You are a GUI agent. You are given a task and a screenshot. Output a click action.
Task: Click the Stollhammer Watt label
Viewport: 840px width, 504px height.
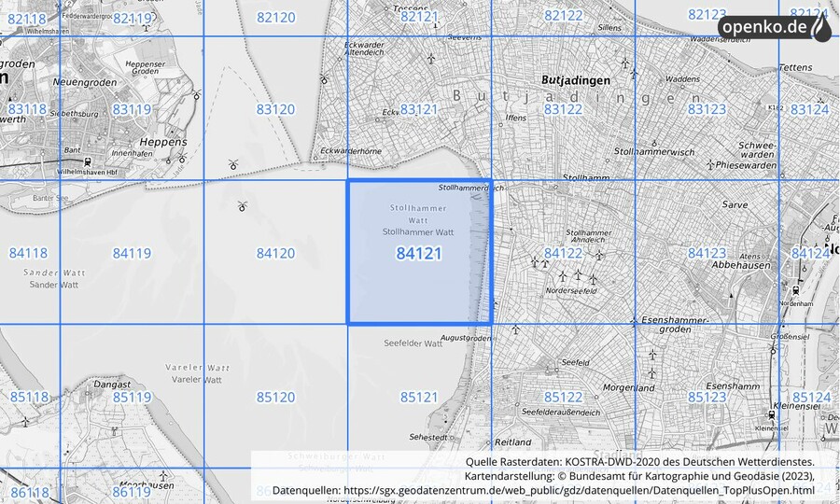(418, 232)
